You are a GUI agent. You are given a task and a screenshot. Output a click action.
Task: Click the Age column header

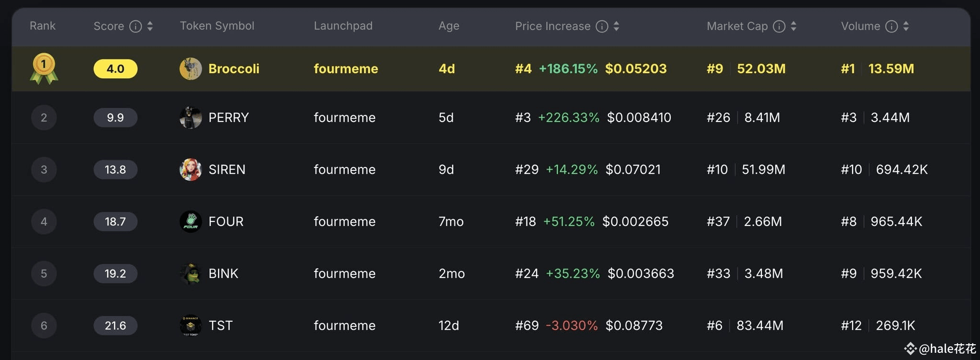(448, 26)
